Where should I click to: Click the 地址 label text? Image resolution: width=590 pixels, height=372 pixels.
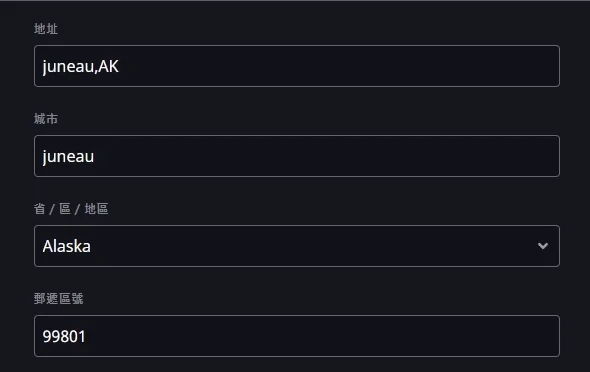pos(46,29)
